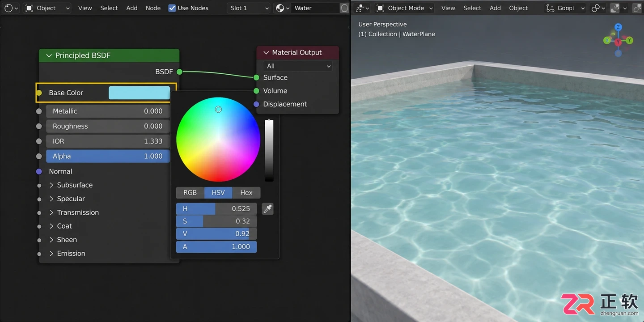The width and height of the screenshot is (644, 322).
Task: Expand the Transmission section
Action: coord(51,212)
